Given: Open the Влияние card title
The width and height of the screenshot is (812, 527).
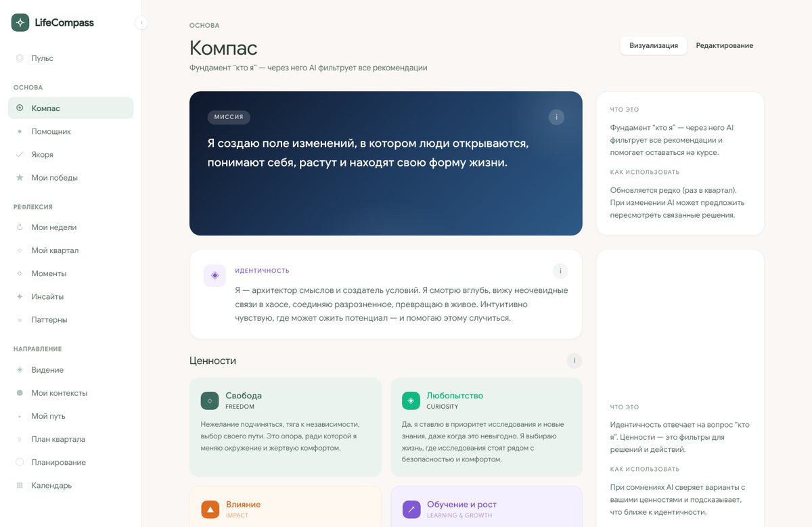Looking at the screenshot, I should click(243, 505).
